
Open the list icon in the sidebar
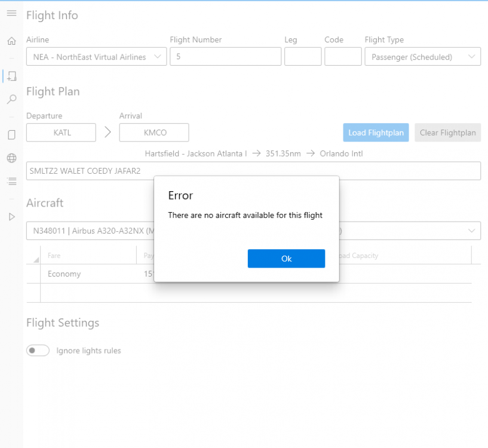(11, 181)
